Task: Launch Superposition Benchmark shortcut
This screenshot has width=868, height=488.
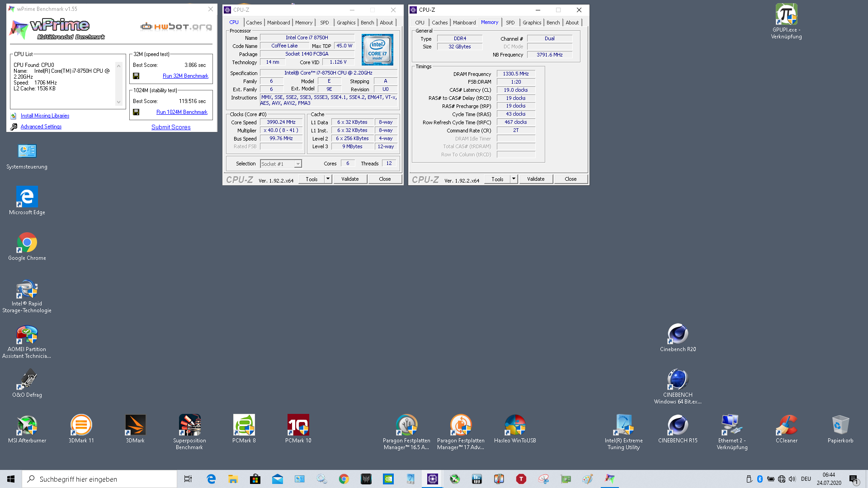Action: (x=189, y=432)
